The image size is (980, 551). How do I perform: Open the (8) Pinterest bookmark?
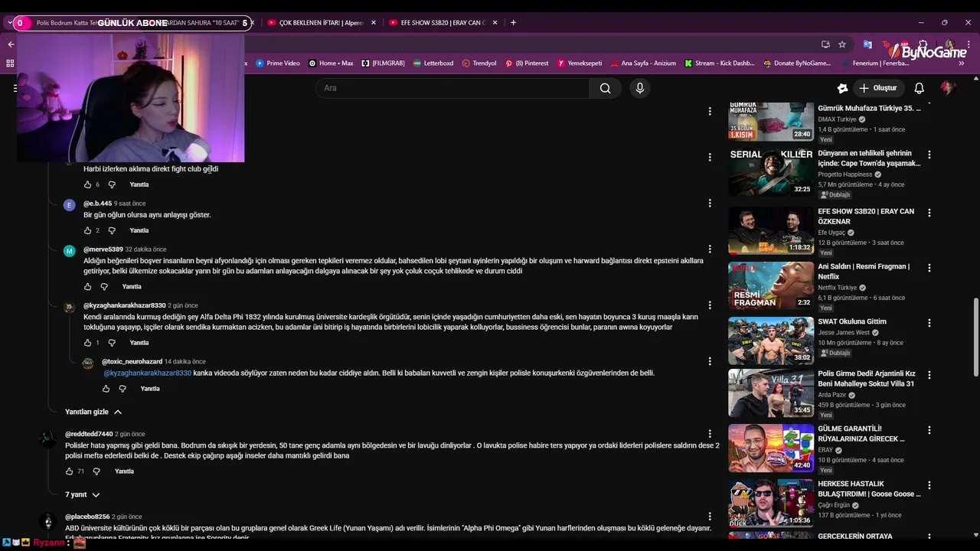tap(527, 63)
